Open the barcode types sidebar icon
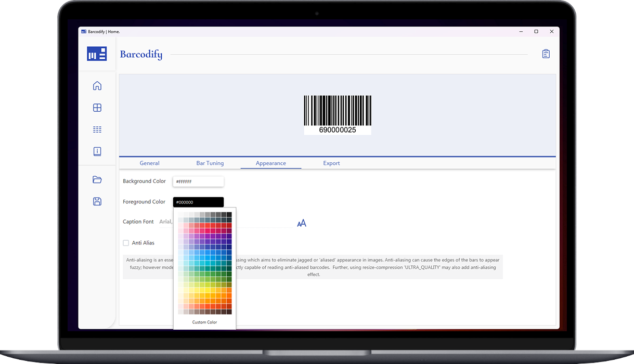 97,129
